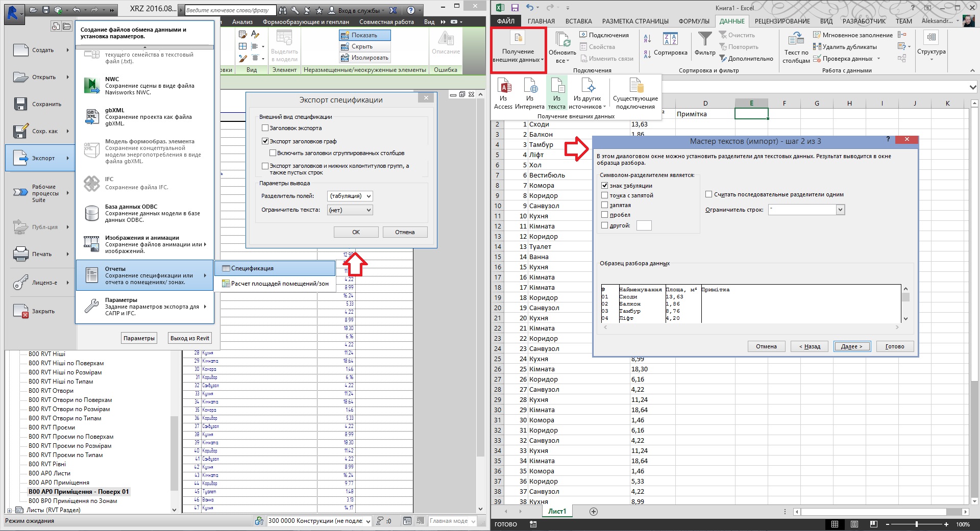Click the Сортировка sort icon

coord(670,39)
